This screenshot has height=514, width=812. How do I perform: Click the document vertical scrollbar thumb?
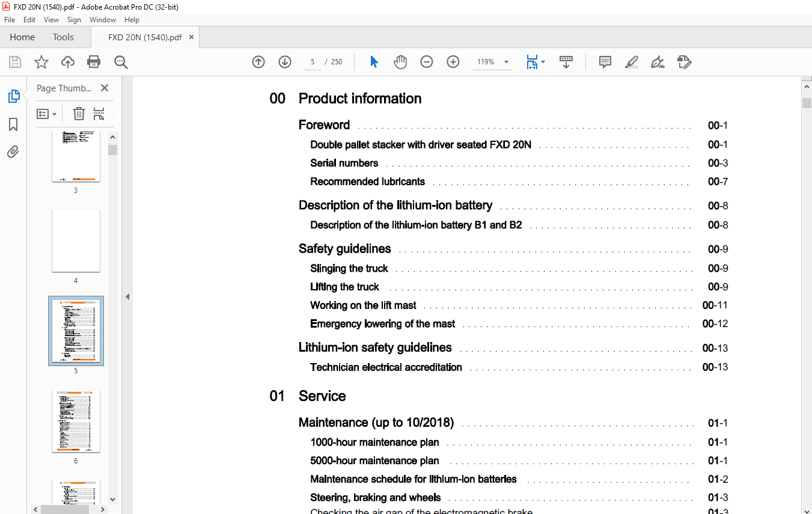tap(807, 103)
